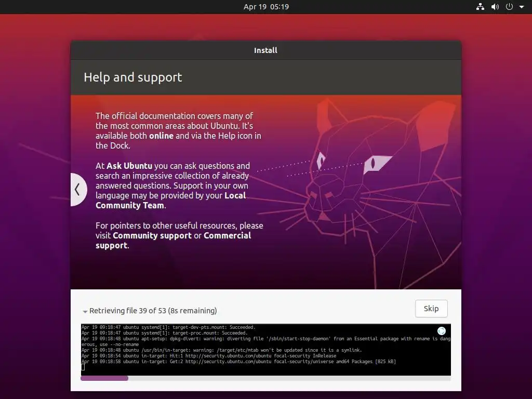Skip the file retrieval step
Viewport: 532px width, 399px height.
coord(431,309)
